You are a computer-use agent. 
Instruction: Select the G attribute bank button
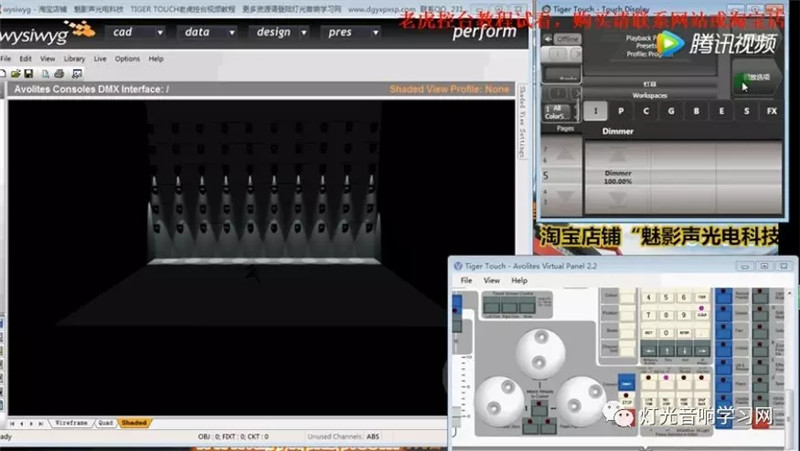click(x=671, y=111)
